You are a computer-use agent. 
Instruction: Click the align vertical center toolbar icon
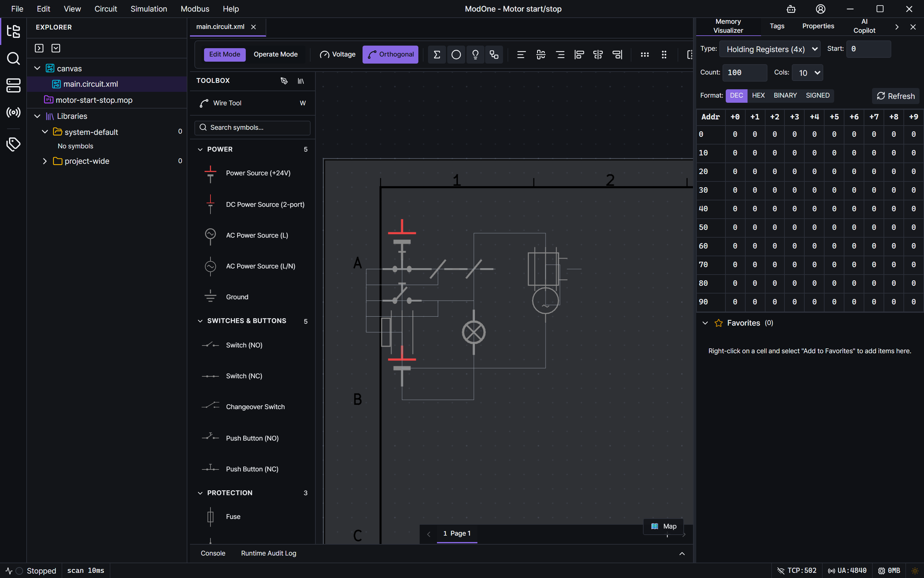541,55
